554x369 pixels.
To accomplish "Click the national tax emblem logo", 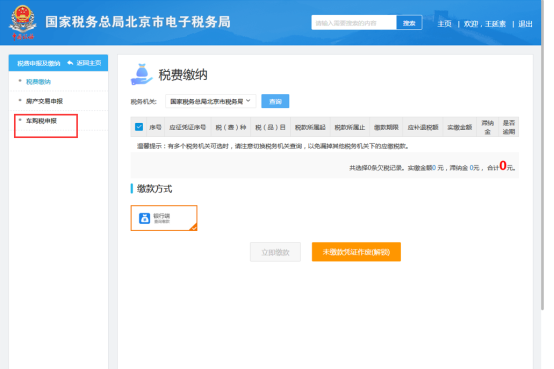I will point(23,22).
